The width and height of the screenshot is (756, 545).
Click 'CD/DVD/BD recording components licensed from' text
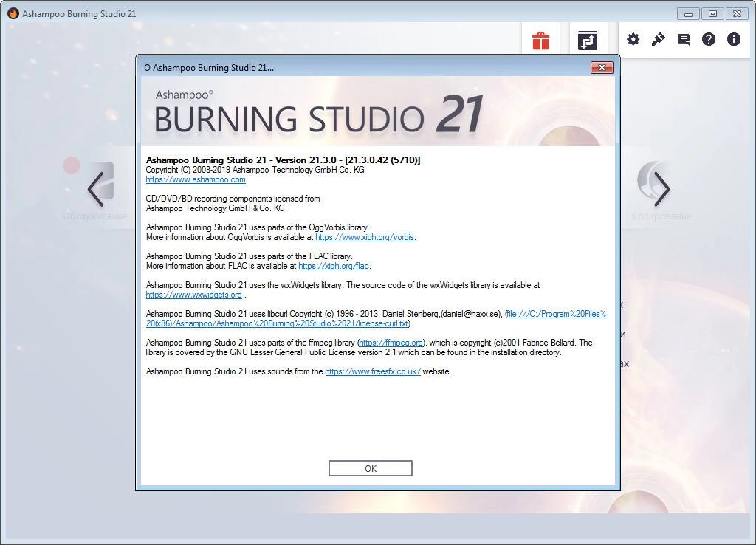coord(233,199)
